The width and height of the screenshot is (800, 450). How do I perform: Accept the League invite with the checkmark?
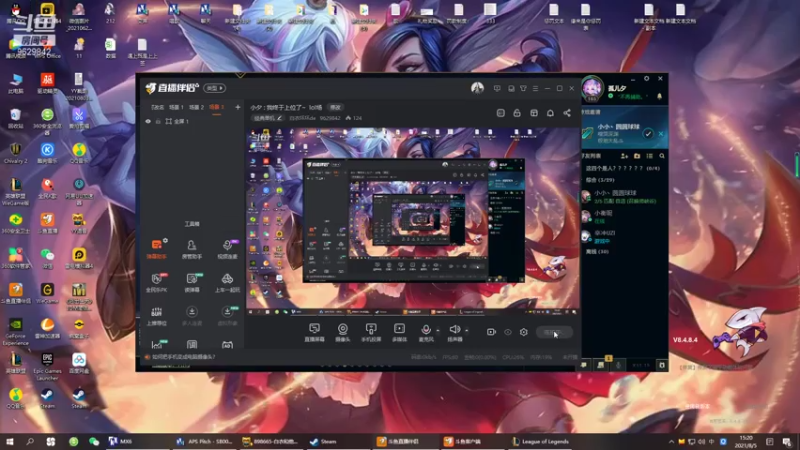[647, 134]
